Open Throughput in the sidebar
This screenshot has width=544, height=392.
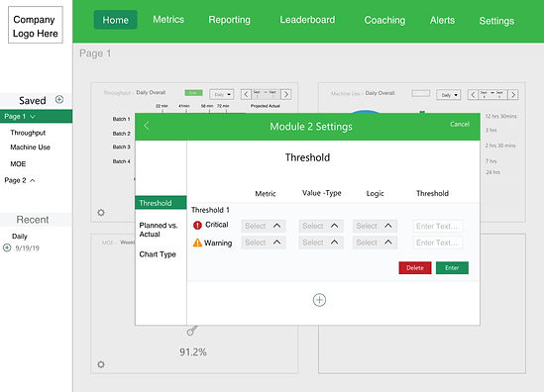28,133
